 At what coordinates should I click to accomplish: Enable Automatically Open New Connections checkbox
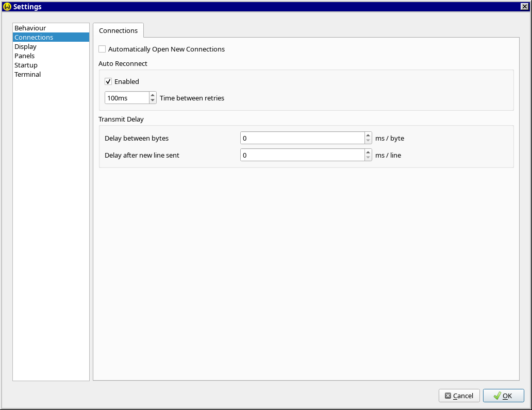tap(102, 49)
